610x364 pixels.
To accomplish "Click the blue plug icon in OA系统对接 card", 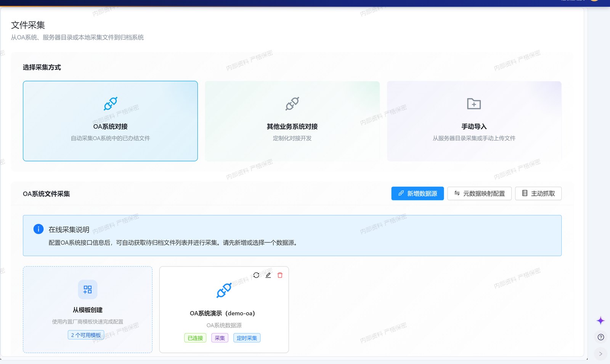I will (111, 104).
